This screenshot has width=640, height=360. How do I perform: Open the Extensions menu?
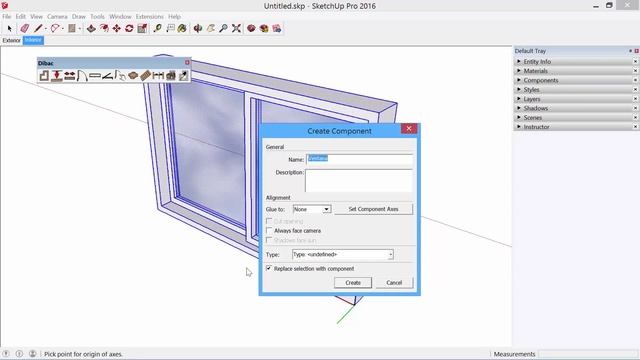click(149, 16)
